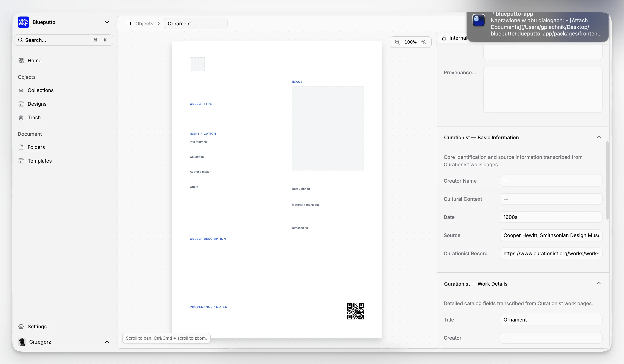Open the Blueputto workspace dropdown chevron
Image resolution: width=624 pixels, height=364 pixels.
tap(107, 22)
